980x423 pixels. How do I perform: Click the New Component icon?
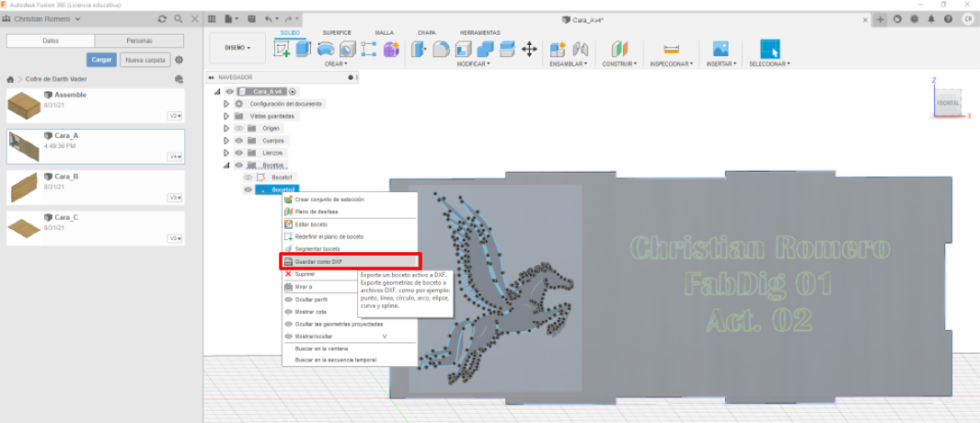point(558,49)
